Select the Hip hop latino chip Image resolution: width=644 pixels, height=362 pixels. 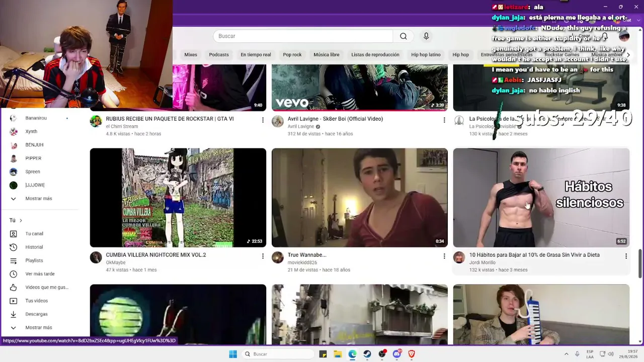(426, 55)
